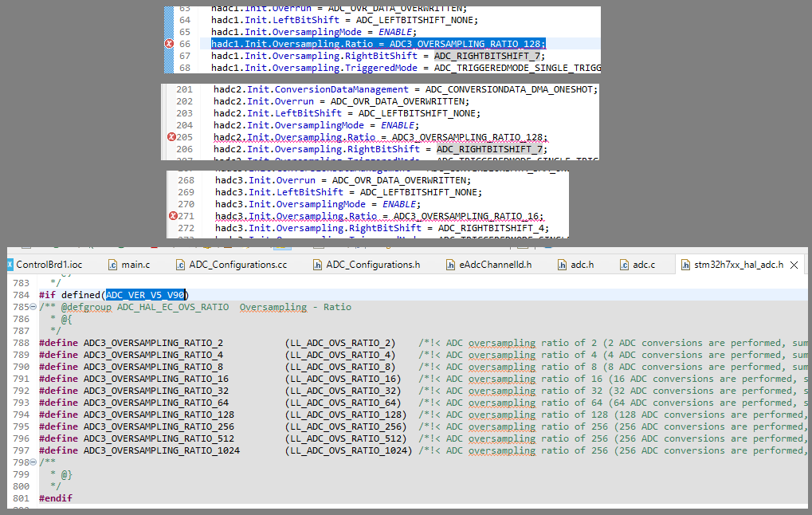Switch to the ControlBrd1.ioc tab
The image size is (812, 515).
(45, 265)
